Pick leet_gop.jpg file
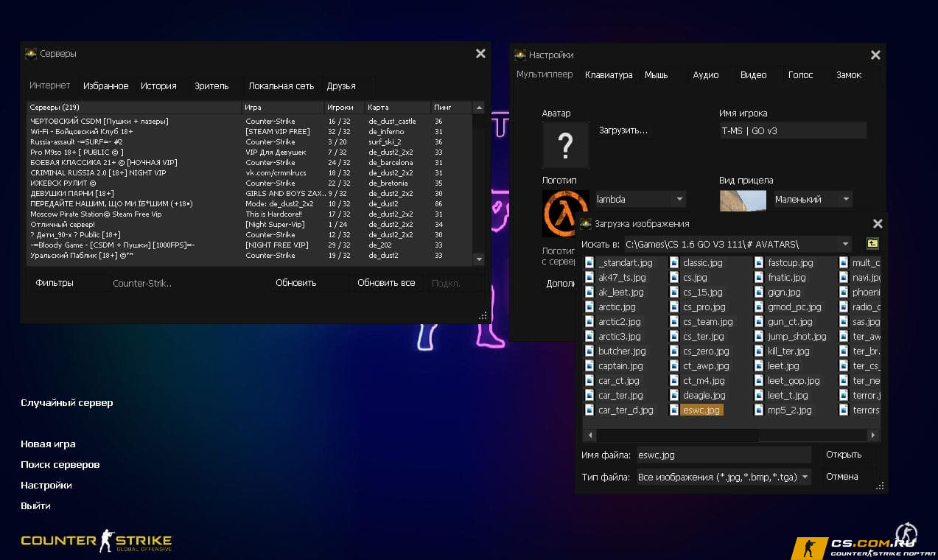Image resolution: width=938 pixels, height=560 pixels. pyautogui.click(x=794, y=381)
